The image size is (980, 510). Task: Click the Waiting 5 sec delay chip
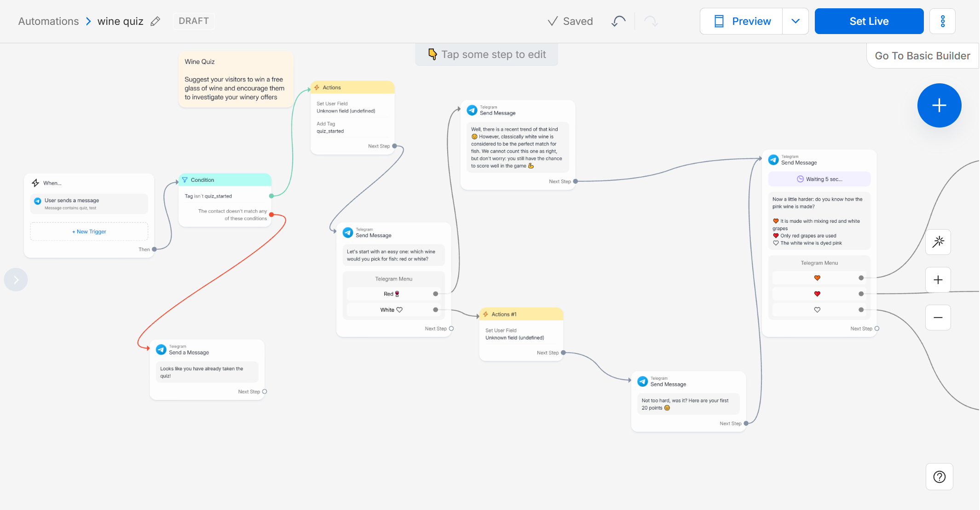point(819,179)
